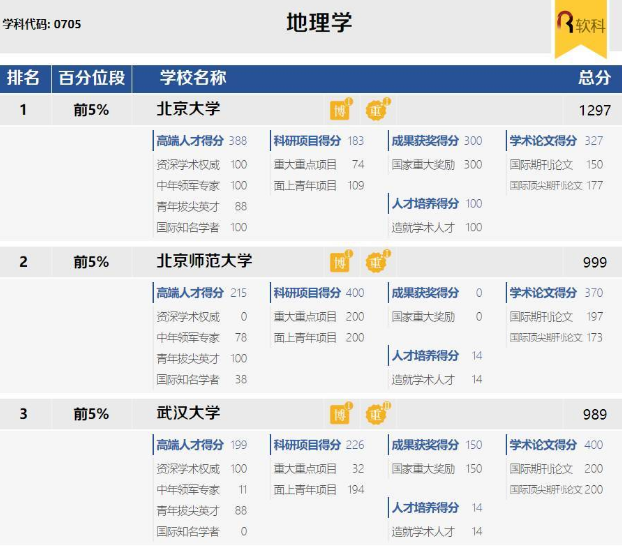622x547 pixels.
Task: Click 成果获奖得分 in 北京大学 section
Action: [x=425, y=141]
